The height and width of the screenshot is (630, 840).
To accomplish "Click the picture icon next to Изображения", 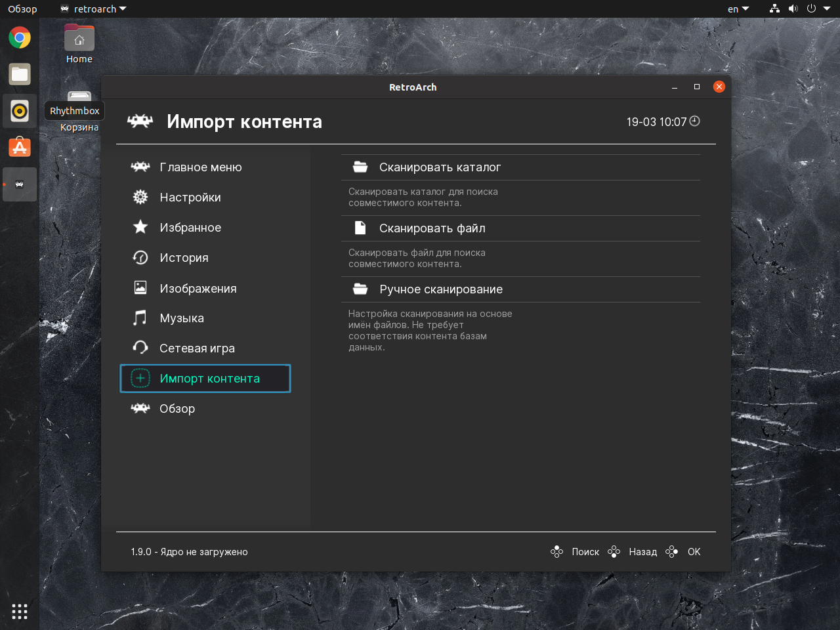I will coord(140,287).
